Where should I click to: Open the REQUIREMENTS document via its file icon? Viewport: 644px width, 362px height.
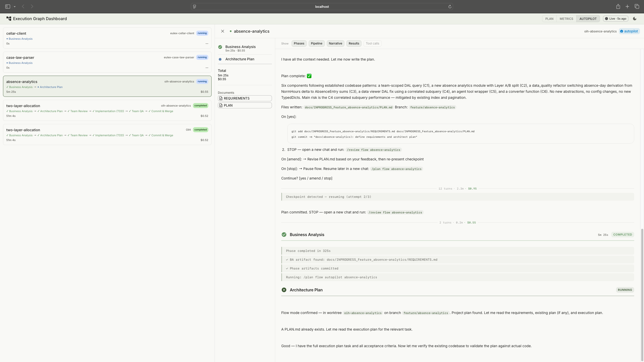pos(221,98)
